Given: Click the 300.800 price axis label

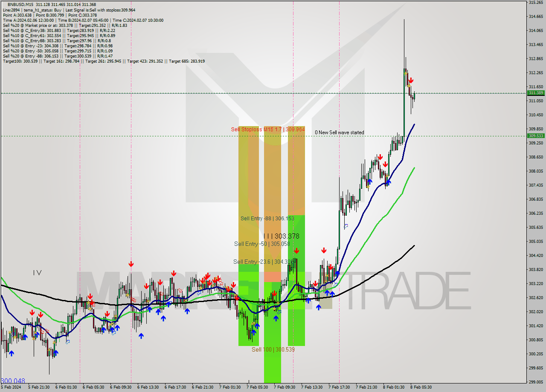Looking at the screenshot, I should (x=536, y=340).
